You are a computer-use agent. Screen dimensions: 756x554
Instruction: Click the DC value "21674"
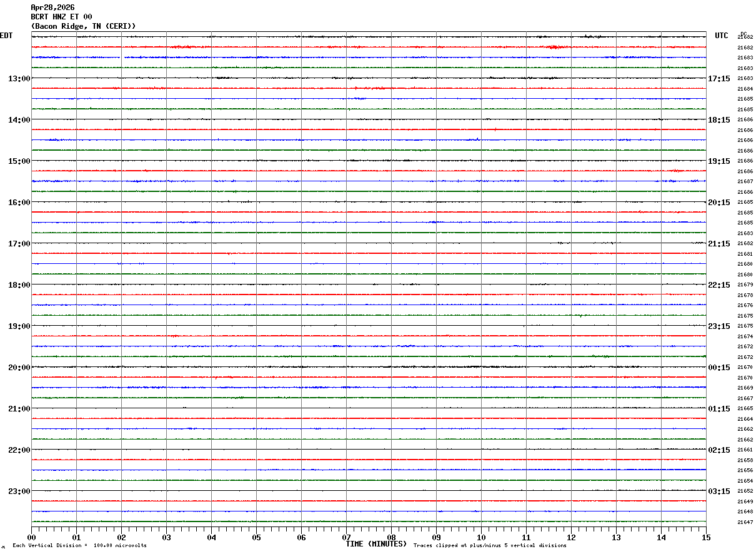pyautogui.click(x=745, y=336)
